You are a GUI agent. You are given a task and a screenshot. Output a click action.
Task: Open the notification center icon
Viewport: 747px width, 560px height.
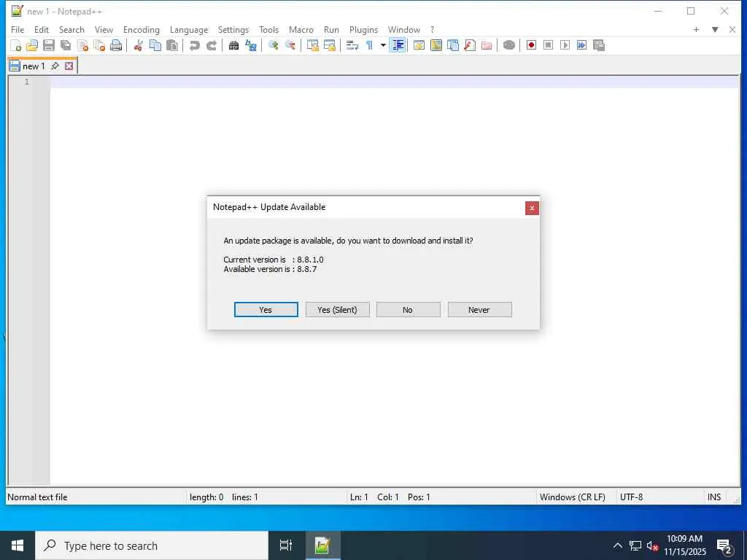[x=725, y=545]
